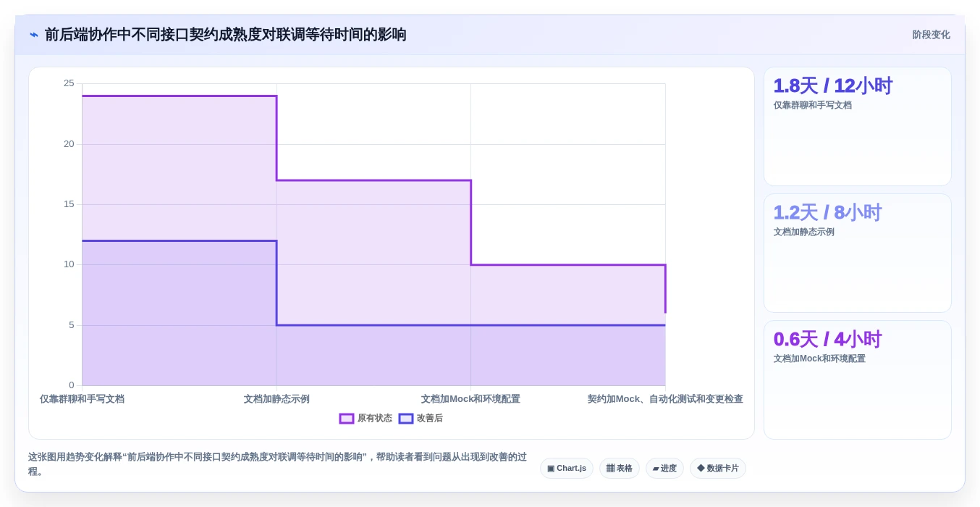Viewport: 980px width, 507px height.
Task: Click the description paragraph below the chart
Action: [x=278, y=464]
